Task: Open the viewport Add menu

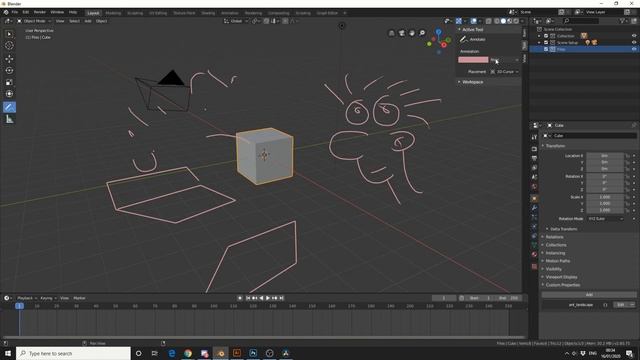Action: coord(88,21)
